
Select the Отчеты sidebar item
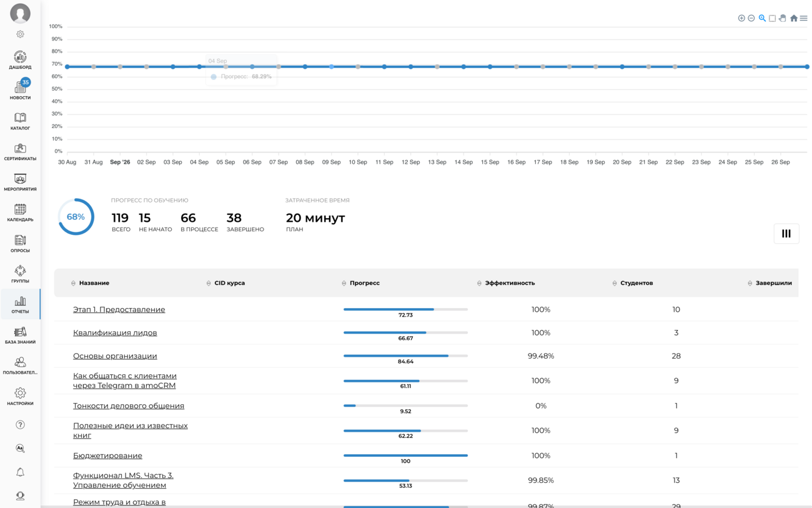(x=20, y=304)
